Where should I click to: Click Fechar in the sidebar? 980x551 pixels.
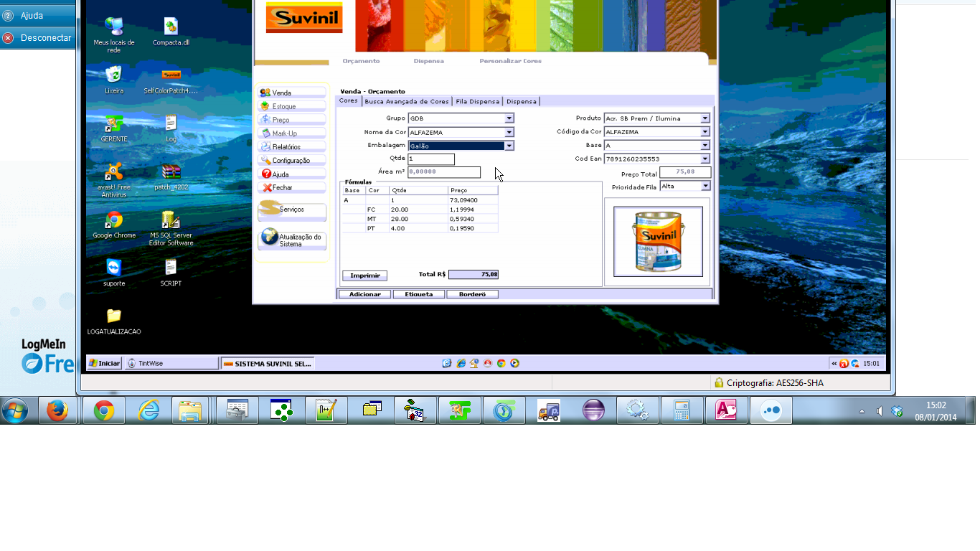tap(292, 188)
